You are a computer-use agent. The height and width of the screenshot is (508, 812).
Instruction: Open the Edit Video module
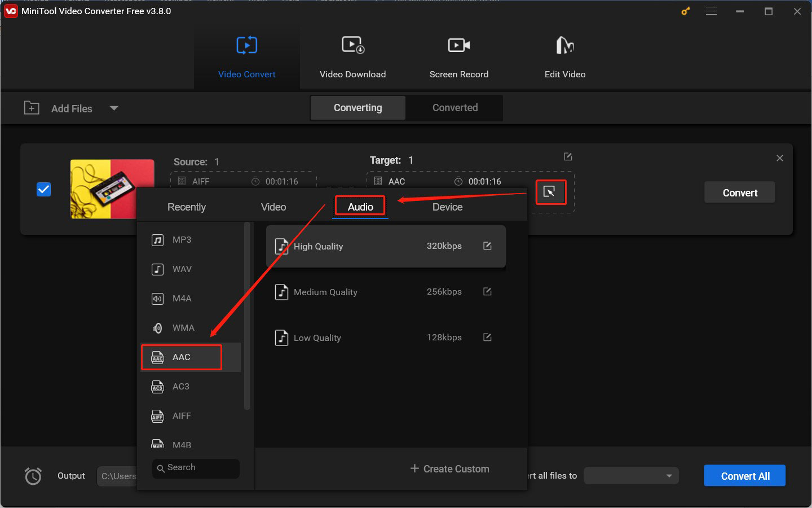point(564,57)
